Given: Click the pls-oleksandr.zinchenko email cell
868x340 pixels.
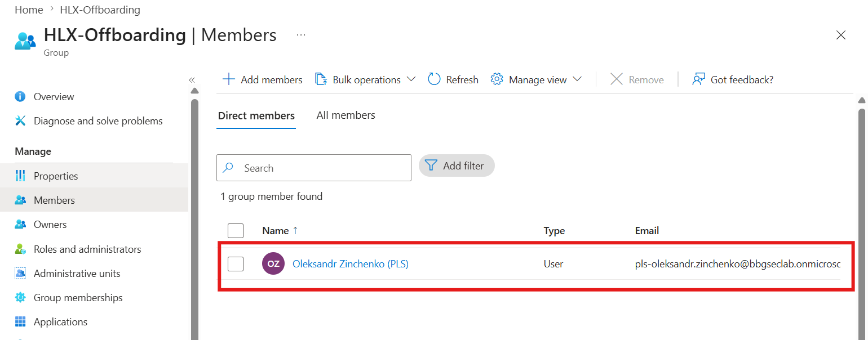Looking at the screenshot, I should point(738,264).
